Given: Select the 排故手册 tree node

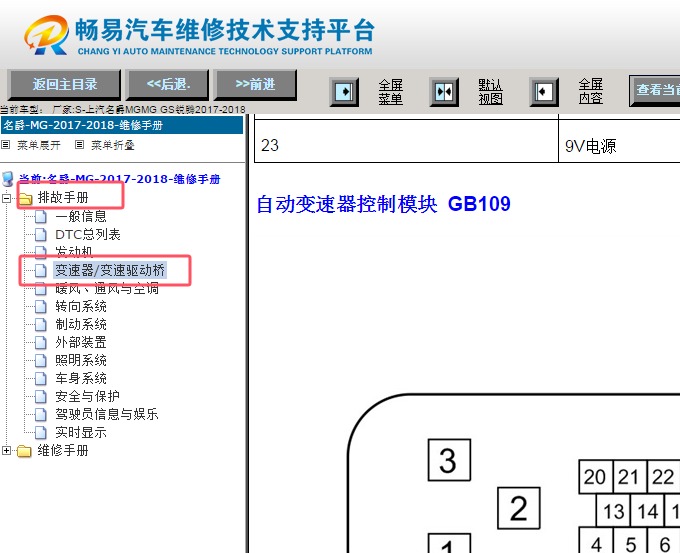Looking at the screenshot, I should pyautogui.click(x=63, y=198).
